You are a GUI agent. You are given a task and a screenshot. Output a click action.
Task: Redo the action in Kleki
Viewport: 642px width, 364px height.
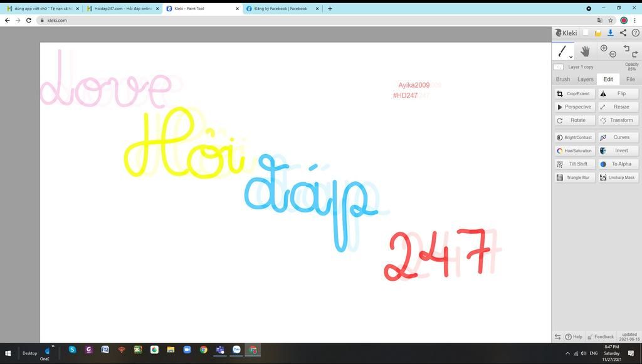[634, 54]
